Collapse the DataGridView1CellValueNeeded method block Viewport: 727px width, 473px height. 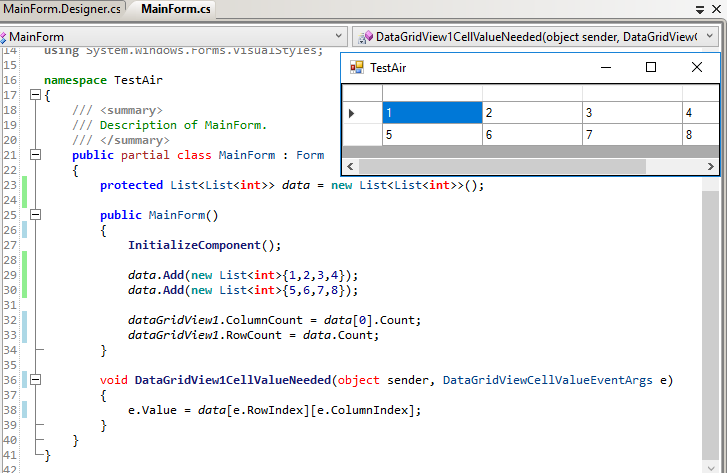tap(35, 380)
